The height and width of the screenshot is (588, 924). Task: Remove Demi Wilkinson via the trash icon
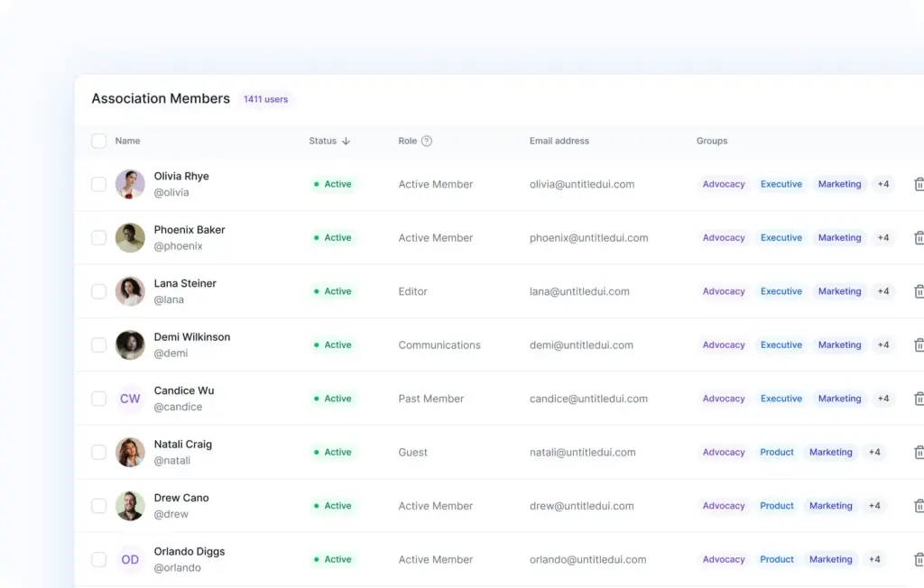[x=919, y=345]
